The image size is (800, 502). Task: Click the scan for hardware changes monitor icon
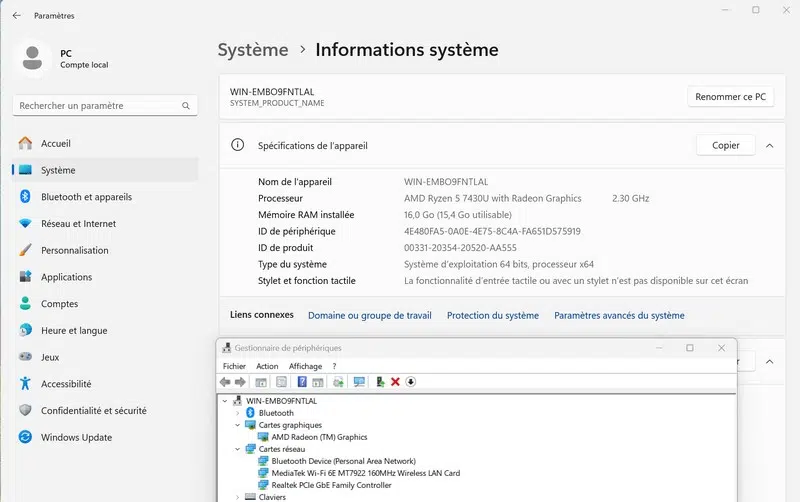coord(359,382)
